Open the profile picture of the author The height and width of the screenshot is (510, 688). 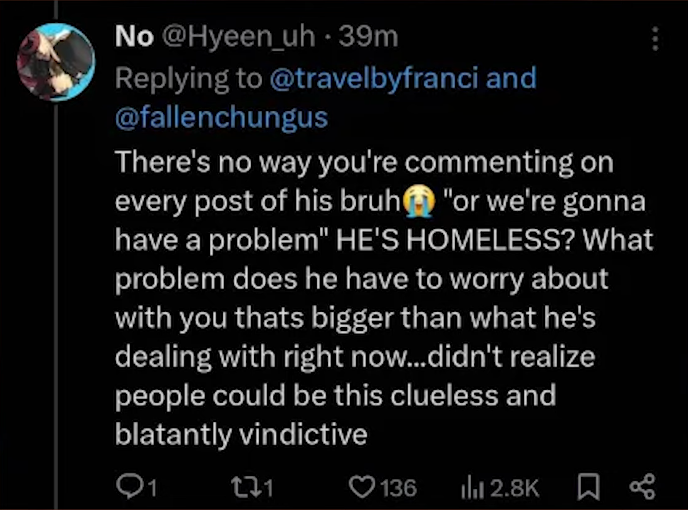coord(56,61)
